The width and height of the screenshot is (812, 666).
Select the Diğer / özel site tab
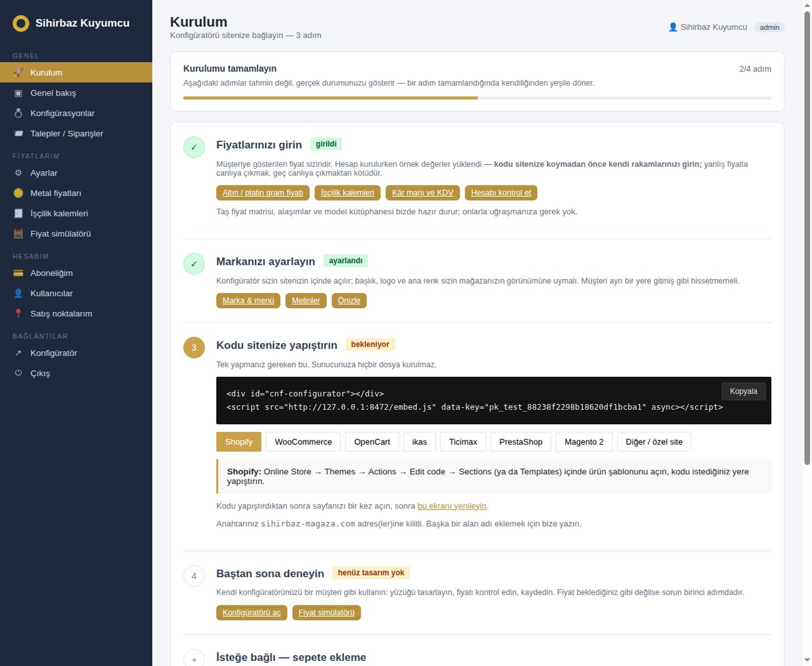[x=654, y=442]
